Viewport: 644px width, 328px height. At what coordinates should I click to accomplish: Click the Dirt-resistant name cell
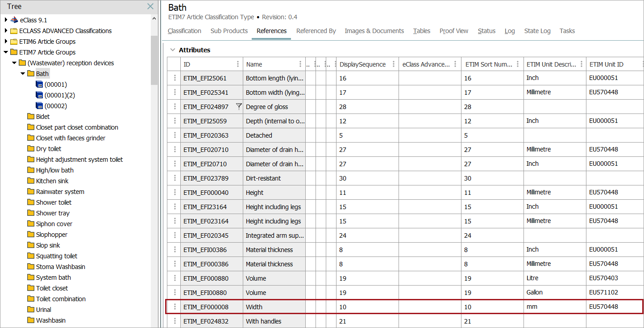coord(274,178)
